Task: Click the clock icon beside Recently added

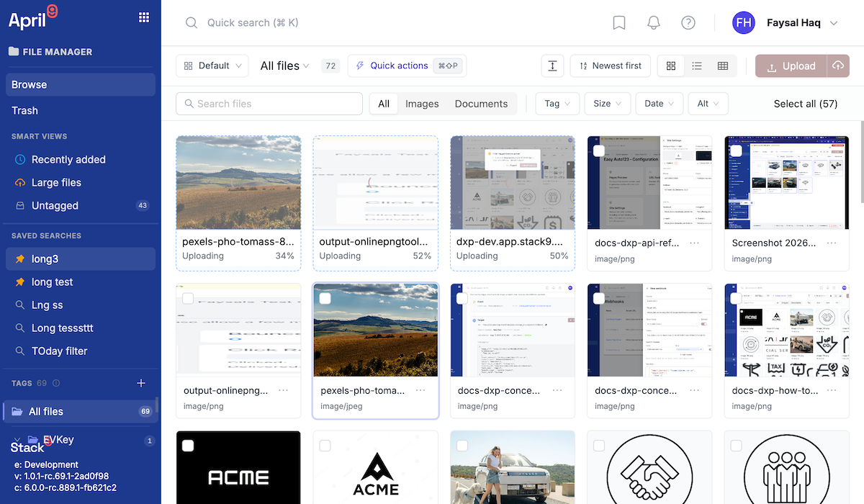Action: coord(20,160)
